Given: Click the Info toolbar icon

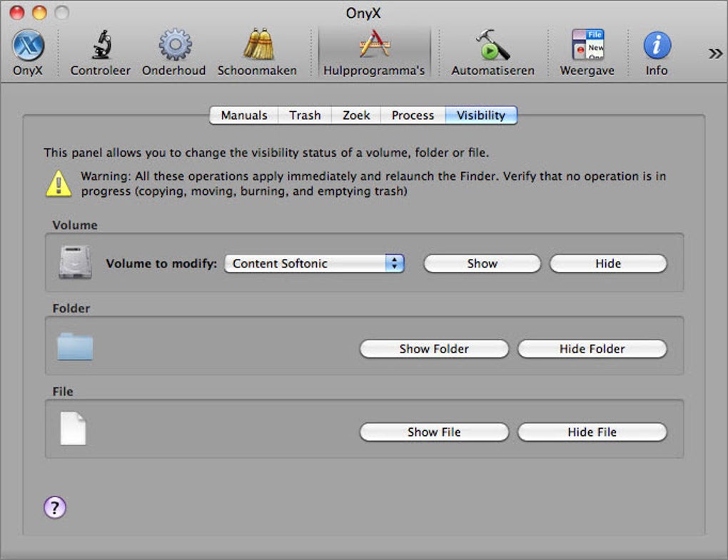Looking at the screenshot, I should (657, 52).
